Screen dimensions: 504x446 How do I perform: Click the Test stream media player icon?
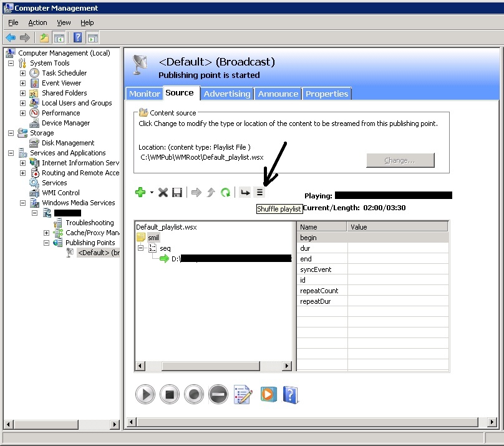coord(268,394)
